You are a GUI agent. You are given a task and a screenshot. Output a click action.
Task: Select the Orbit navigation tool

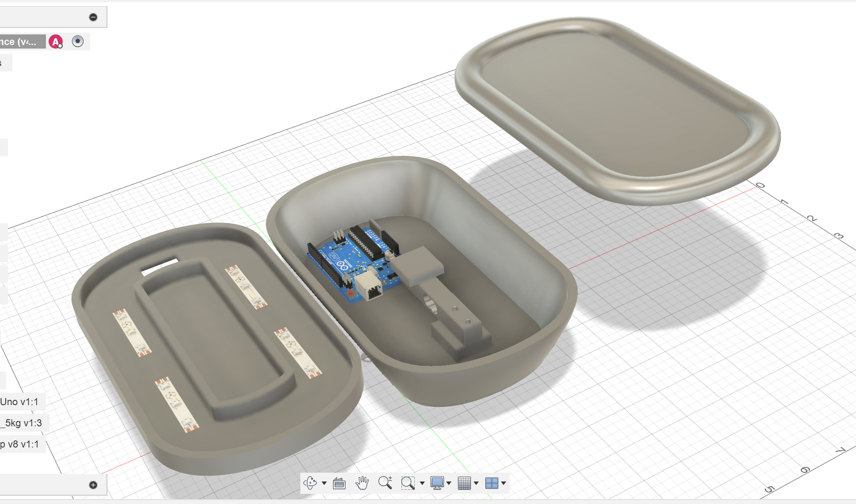click(310, 483)
